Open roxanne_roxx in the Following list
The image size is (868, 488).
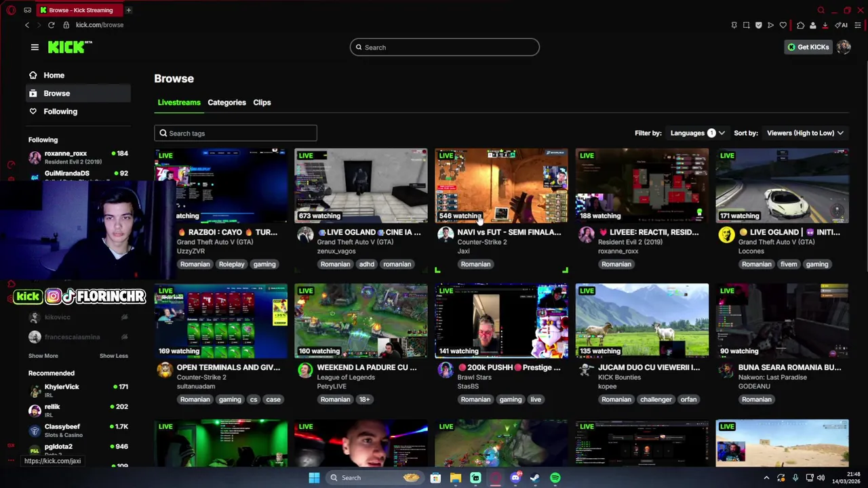[79, 157]
